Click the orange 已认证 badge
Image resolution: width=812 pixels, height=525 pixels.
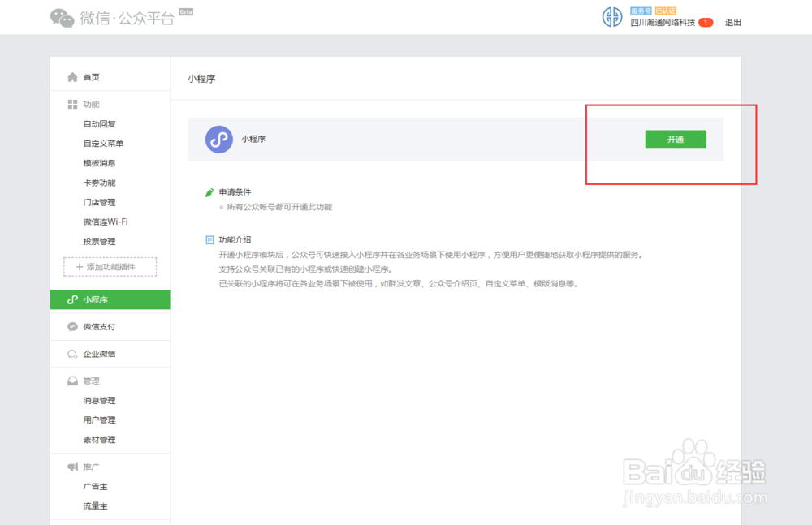666,11
